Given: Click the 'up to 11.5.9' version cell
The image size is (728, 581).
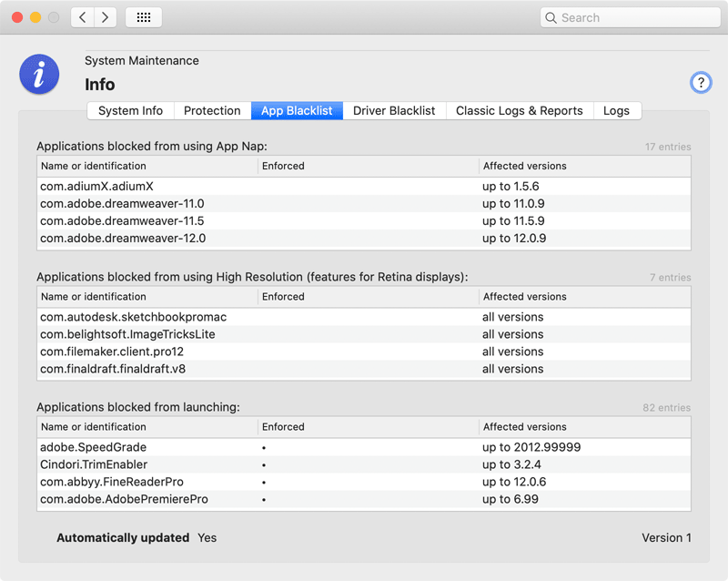Looking at the screenshot, I should (x=513, y=220).
